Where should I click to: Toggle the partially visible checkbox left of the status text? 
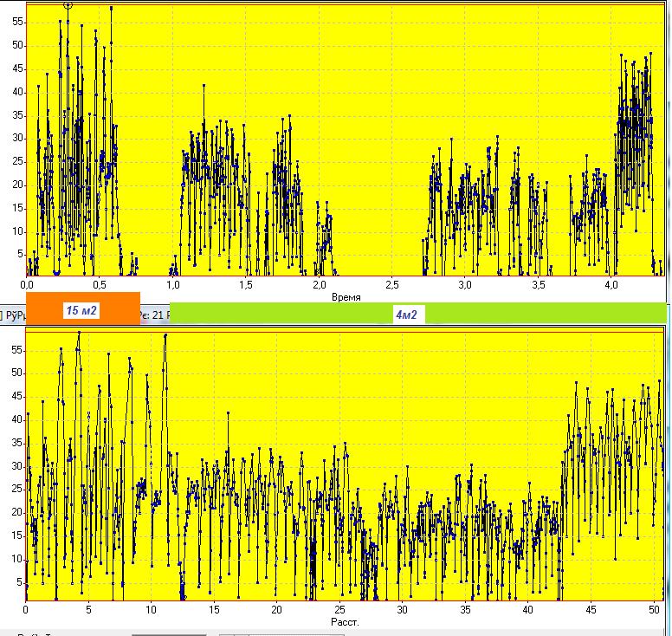click(3, 316)
